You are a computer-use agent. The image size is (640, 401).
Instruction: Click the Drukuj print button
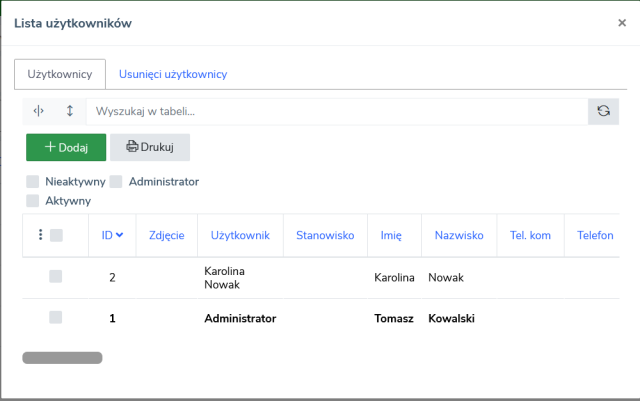150,147
